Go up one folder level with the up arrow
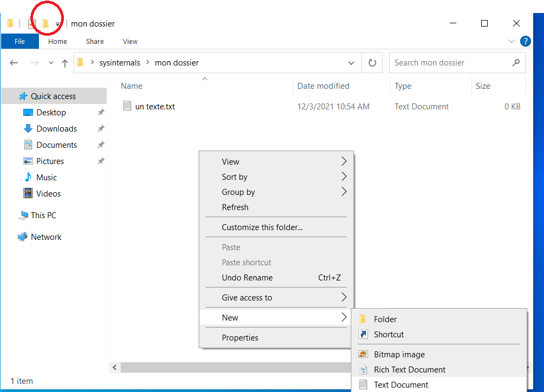Screen dimensions: 544x392 [65, 63]
